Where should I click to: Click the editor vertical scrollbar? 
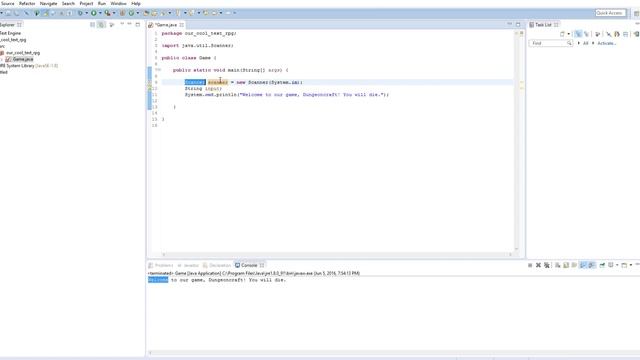(516, 141)
